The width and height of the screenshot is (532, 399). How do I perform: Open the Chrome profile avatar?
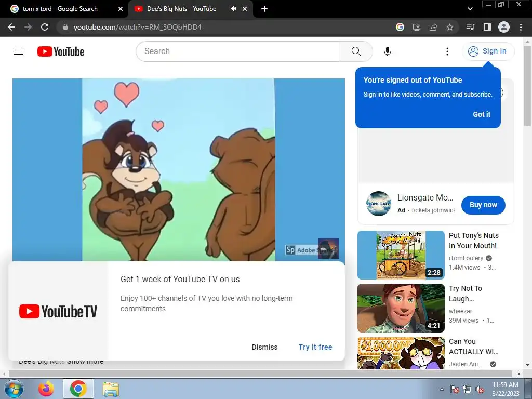(504, 27)
